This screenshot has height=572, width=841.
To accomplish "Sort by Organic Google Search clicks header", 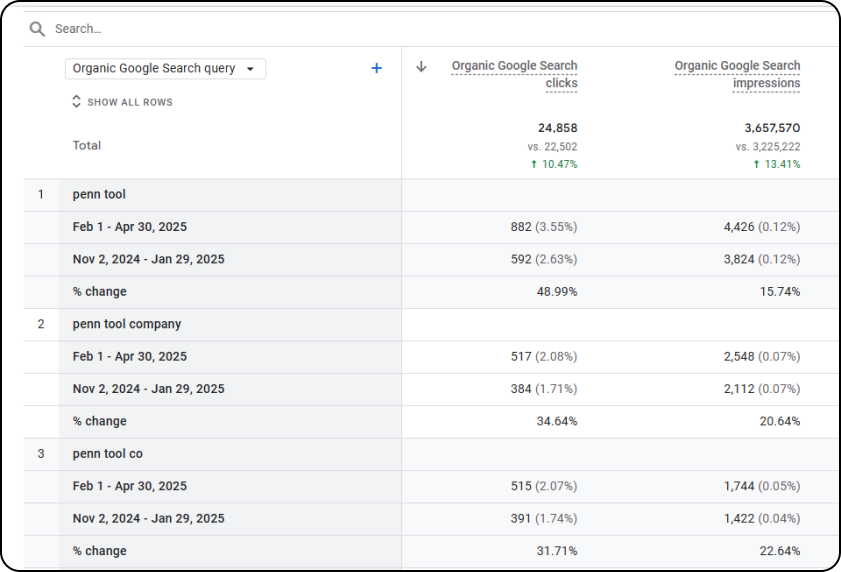I will coord(514,74).
